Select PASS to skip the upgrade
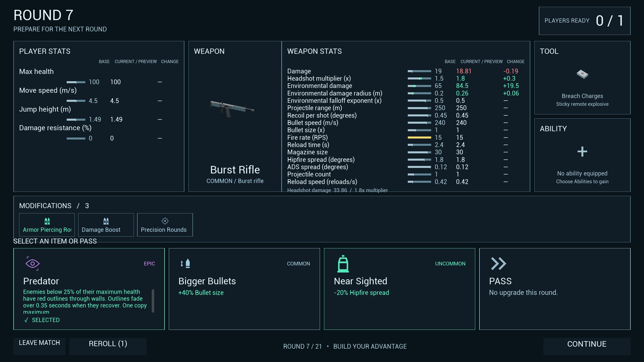 (x=555, y=289)
